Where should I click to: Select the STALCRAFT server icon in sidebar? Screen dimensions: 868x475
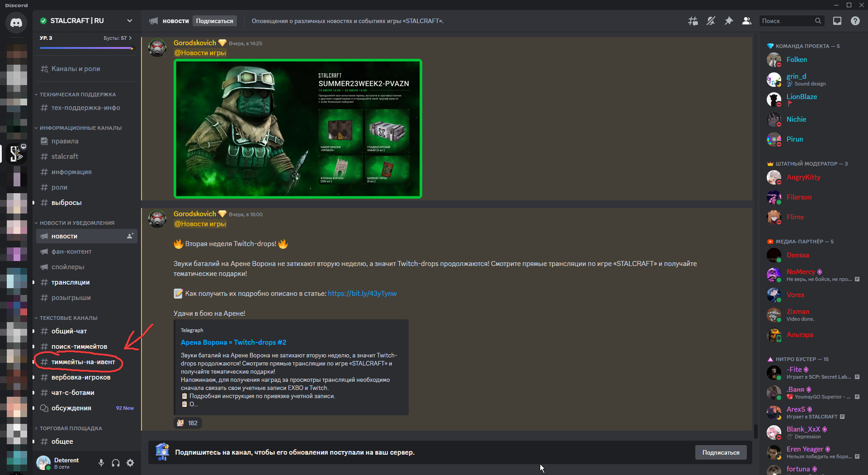17,154
